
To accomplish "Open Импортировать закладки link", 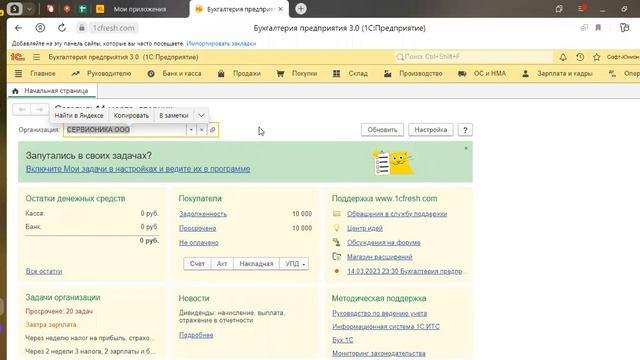I will click(221, 43).
